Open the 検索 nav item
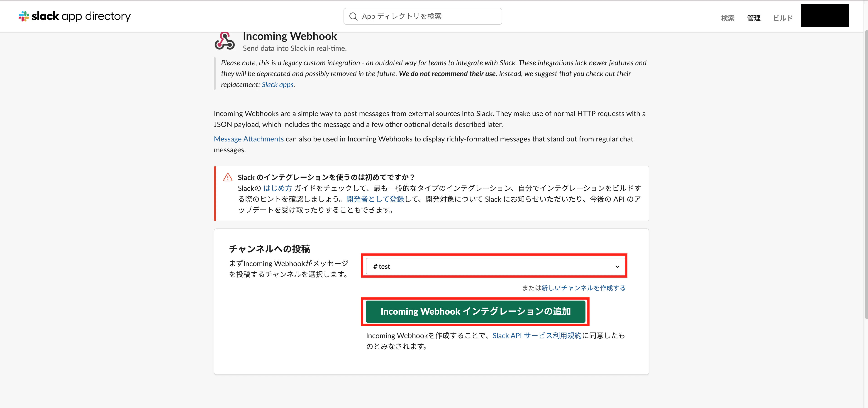The height and width of the screenshot is (408, 868). point(727,18)
